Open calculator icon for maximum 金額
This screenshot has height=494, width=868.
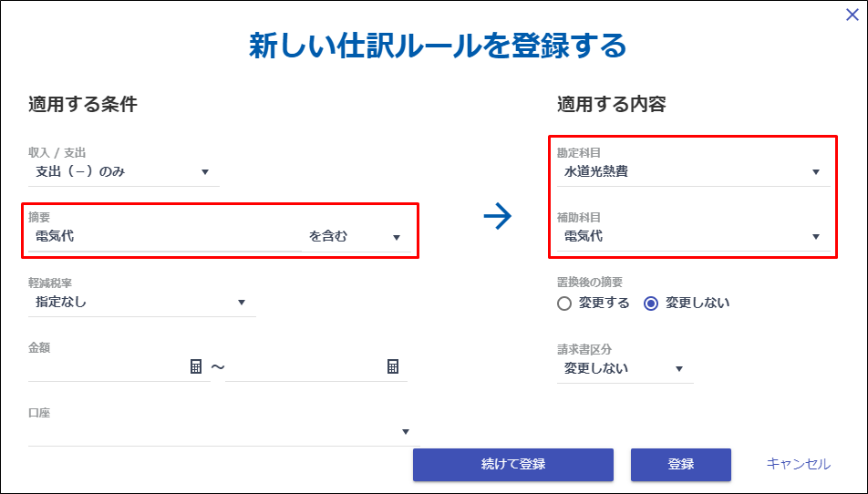[392, 366]
